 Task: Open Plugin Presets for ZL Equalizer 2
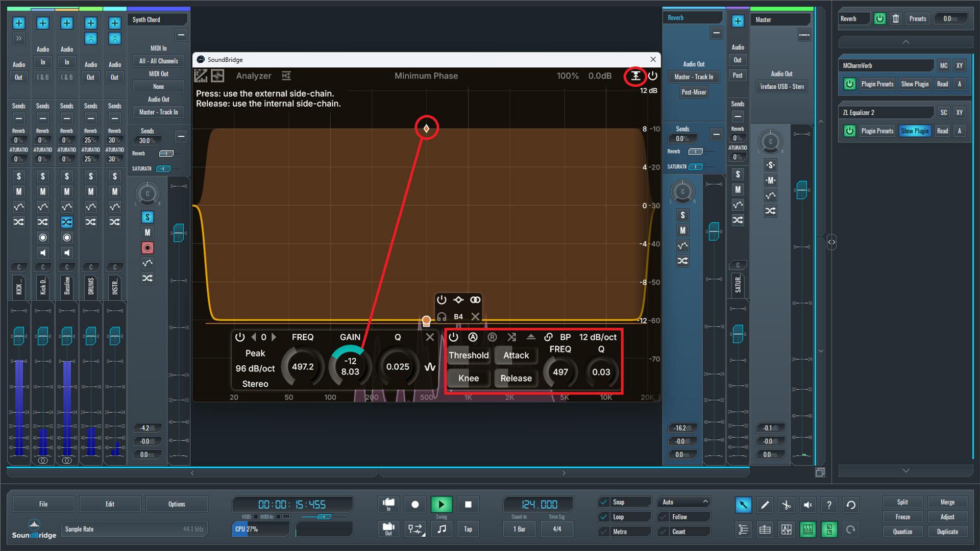[x=877, y=131]
